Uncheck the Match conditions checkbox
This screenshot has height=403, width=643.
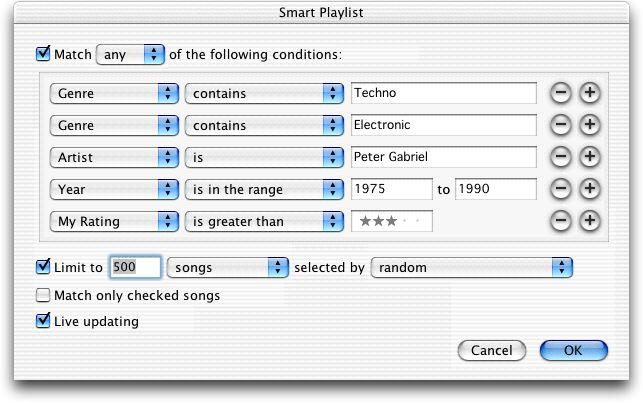[43, 54]
